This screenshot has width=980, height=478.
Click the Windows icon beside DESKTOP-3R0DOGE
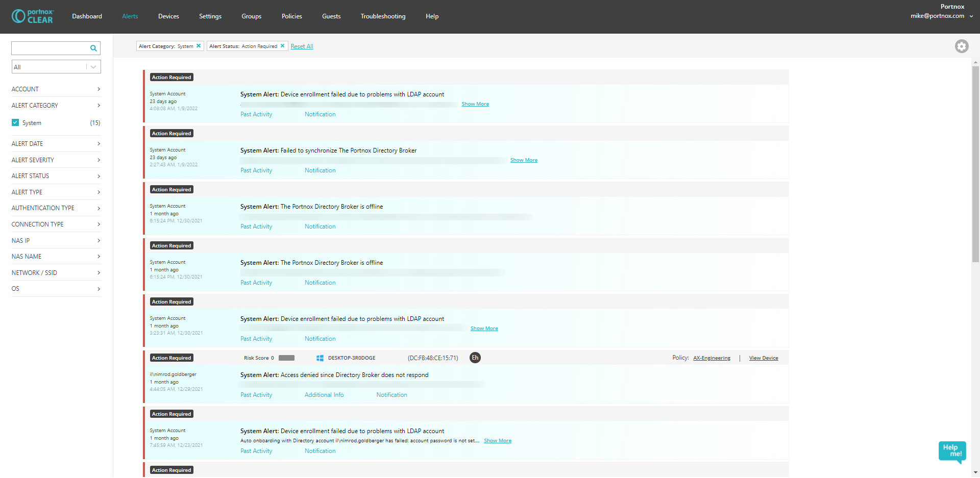(320, 358)
